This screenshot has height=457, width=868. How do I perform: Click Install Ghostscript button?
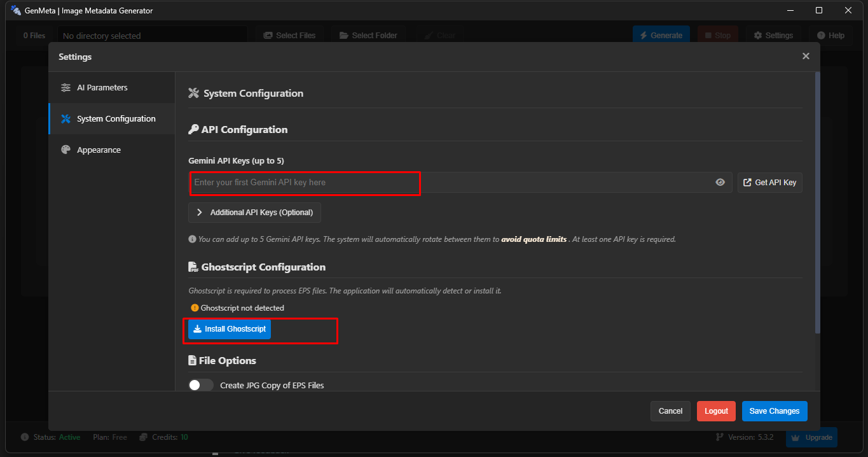229,329
